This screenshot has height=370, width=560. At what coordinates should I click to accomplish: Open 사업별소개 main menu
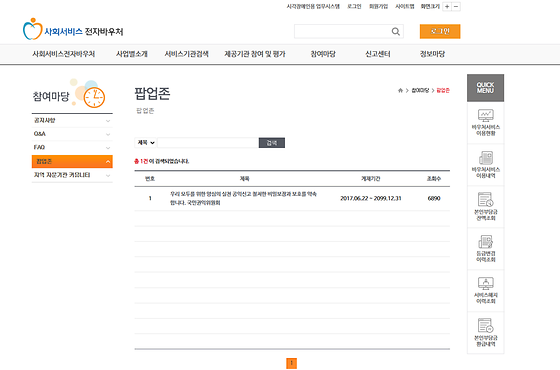point(132,54)
